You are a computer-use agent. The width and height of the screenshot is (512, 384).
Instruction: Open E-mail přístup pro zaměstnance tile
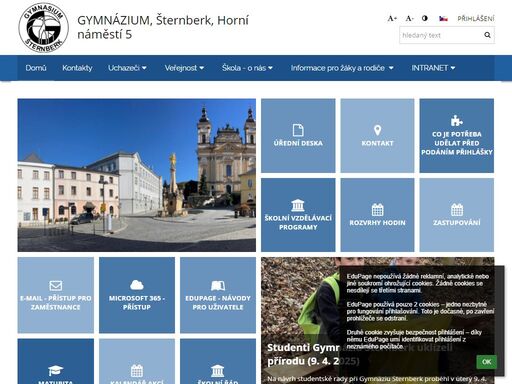[56, 295]
